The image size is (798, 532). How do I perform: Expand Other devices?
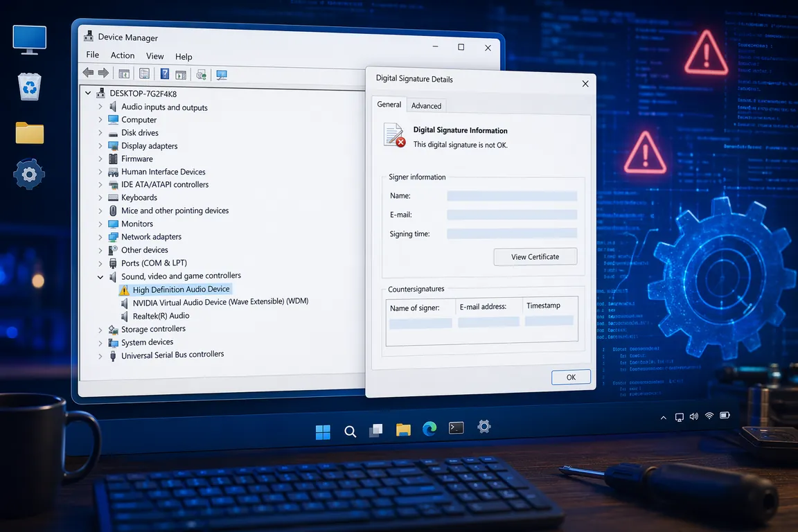[x=100, y=250]
